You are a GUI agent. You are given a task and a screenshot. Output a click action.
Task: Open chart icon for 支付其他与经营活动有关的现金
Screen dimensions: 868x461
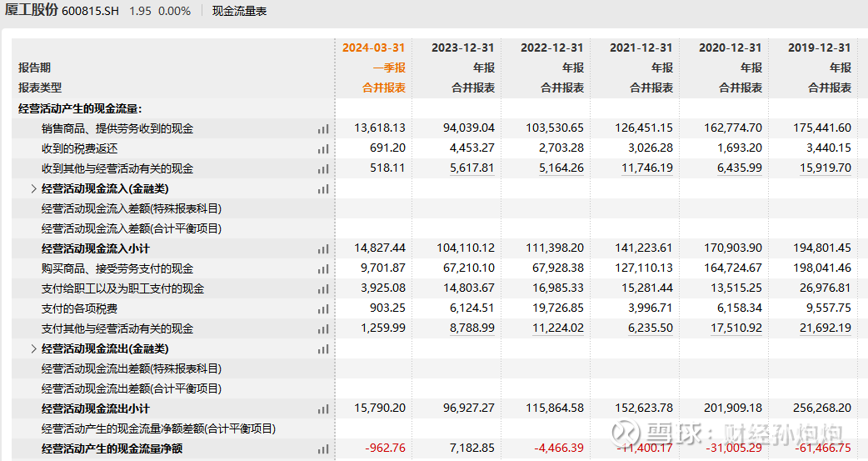point(322,329)
